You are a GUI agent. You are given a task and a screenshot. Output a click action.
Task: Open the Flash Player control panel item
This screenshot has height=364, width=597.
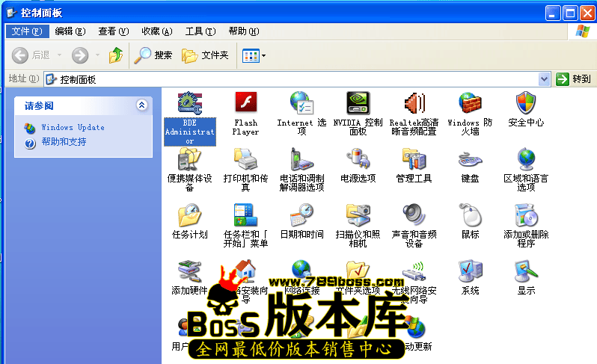tap(245, 103)
